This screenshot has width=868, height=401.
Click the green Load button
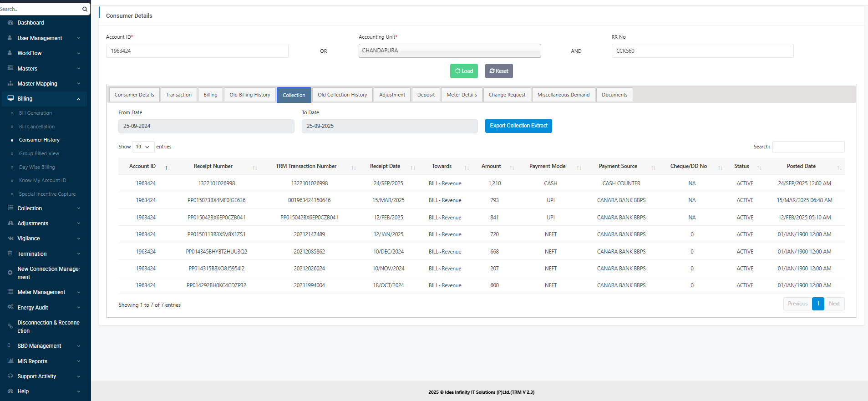(464, 71)
